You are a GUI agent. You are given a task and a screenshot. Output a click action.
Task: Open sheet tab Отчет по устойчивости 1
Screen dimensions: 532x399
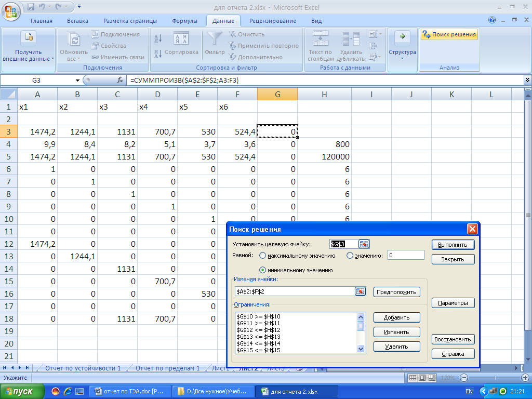pos(83,368)
